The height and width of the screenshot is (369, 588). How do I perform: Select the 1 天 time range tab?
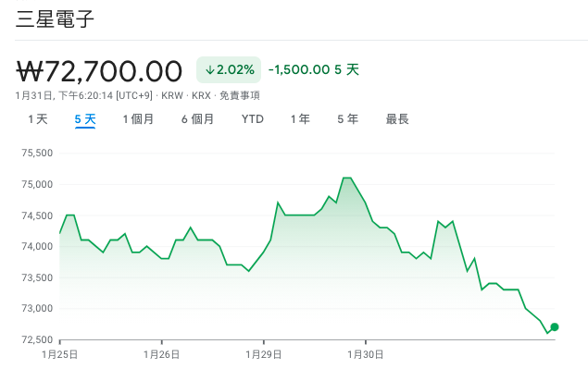click(x=38, y=119)
